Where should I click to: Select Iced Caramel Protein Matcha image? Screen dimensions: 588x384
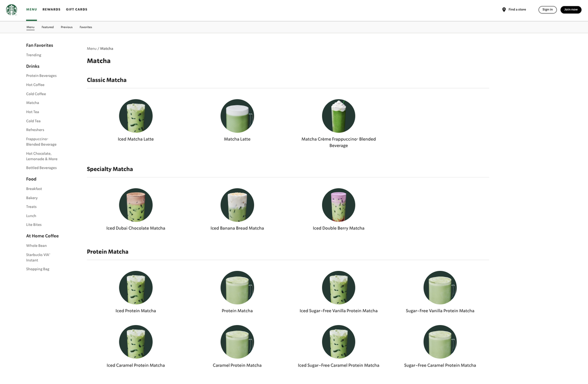(x=136, y=342)
